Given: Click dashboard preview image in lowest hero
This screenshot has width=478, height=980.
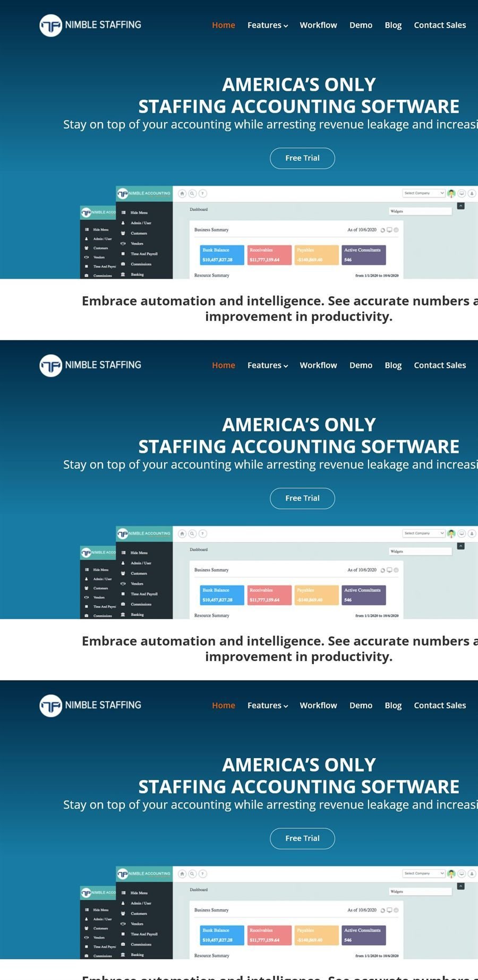Looking at the screenshot, I should click(x=279, y=913).
